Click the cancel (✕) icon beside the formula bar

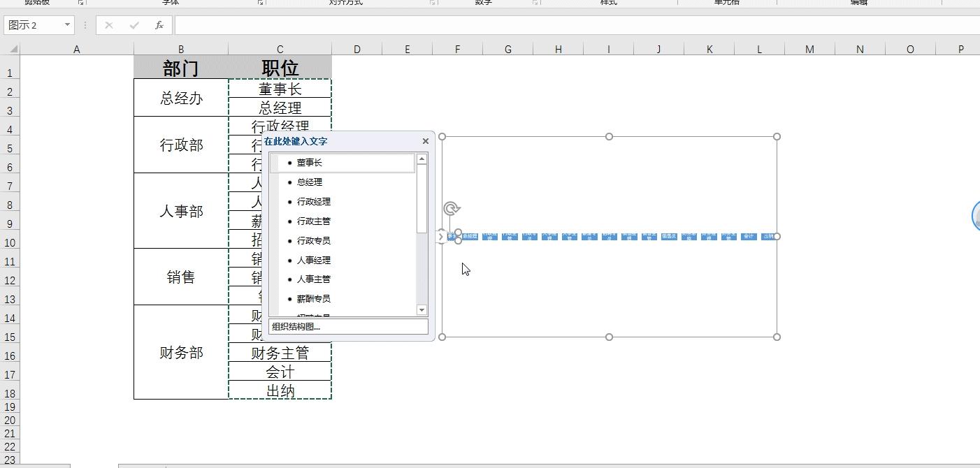click(108, 25)
